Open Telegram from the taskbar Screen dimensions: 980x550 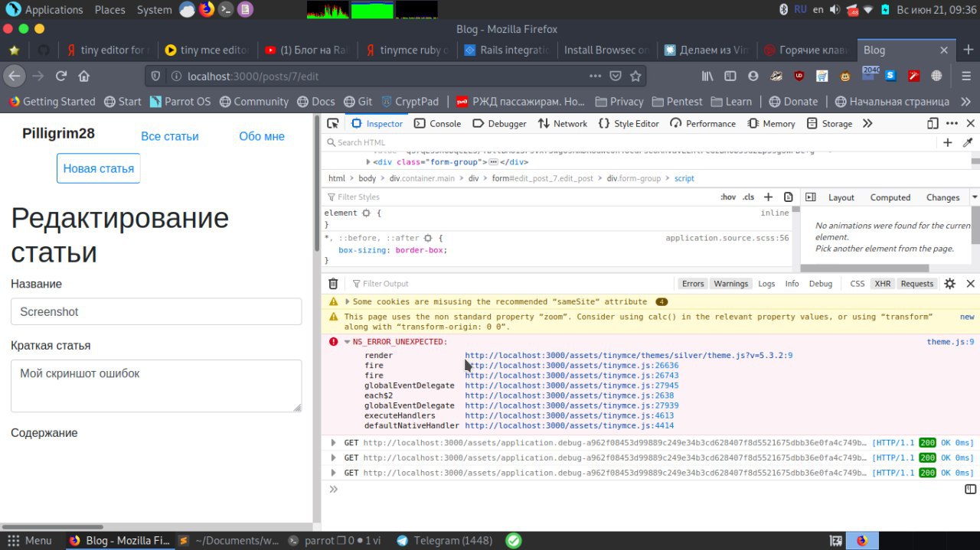445,540
